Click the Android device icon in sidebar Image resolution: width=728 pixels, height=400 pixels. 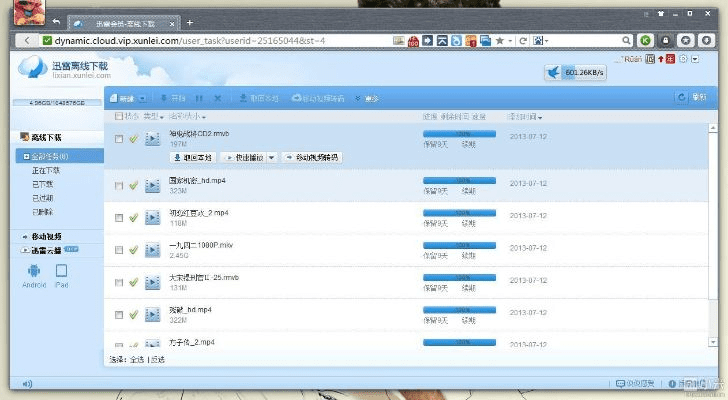pyautogui.click(x=34, y=271)
